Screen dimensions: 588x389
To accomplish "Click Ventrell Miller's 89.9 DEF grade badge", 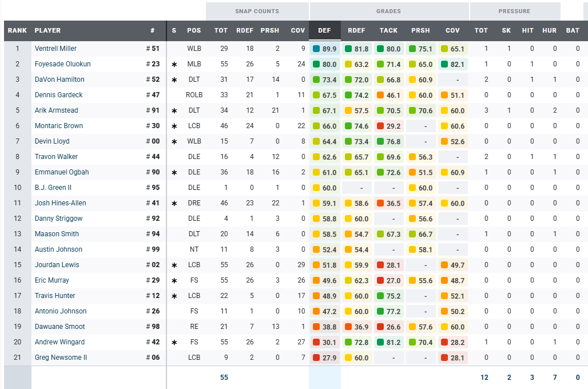I will click(x=325, y=49).
